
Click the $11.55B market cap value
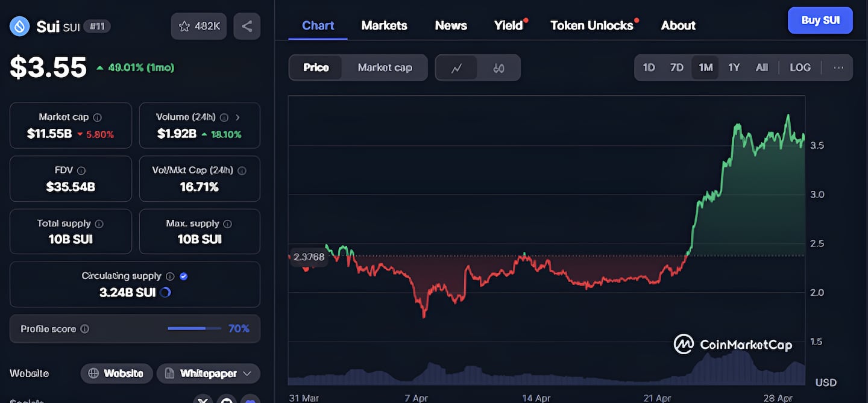coord(49,134)
